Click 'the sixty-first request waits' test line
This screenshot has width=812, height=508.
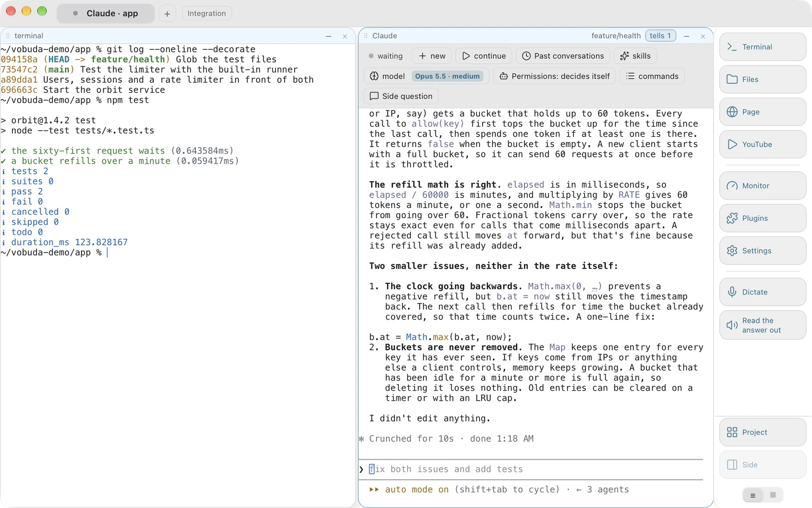click(x=117, y=151)
